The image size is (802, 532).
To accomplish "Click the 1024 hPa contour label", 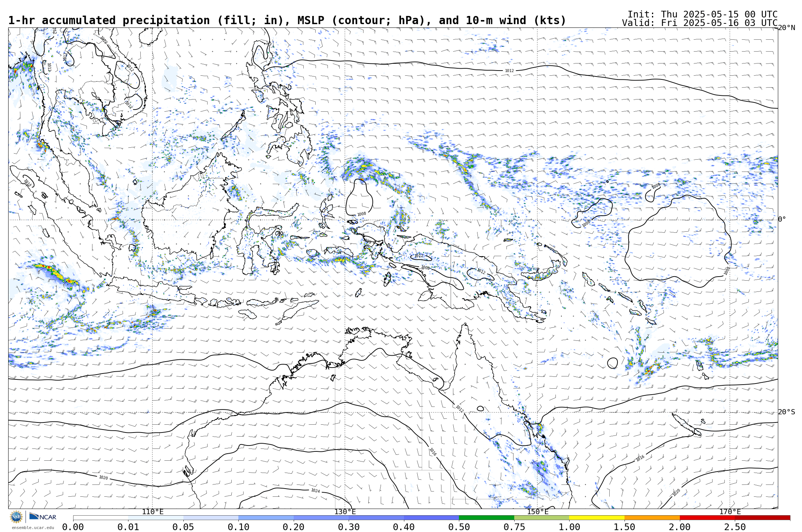I will pos(315,491).
